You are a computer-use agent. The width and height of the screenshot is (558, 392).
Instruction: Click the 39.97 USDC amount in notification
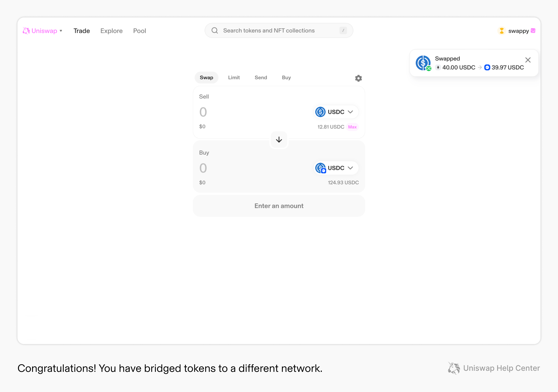(508, 68)
